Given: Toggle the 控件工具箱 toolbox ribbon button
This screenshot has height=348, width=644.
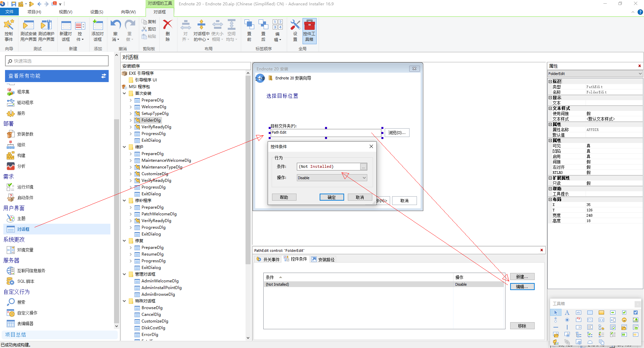Looking at the screenshot, I should [x=309, y=31].
